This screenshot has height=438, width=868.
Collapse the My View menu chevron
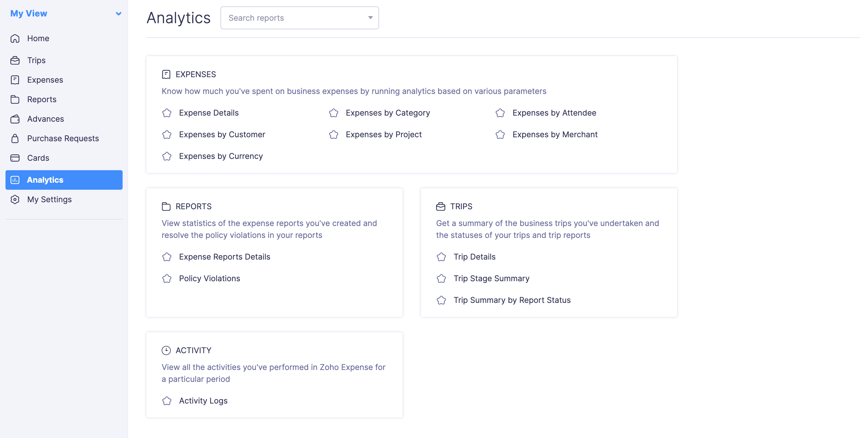(x=118, y=13)
